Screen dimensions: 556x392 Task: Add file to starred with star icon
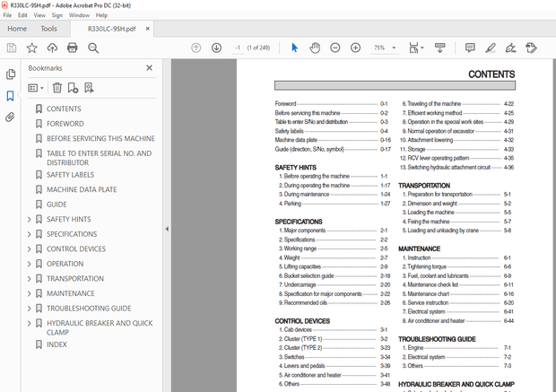tap(32, 48)
